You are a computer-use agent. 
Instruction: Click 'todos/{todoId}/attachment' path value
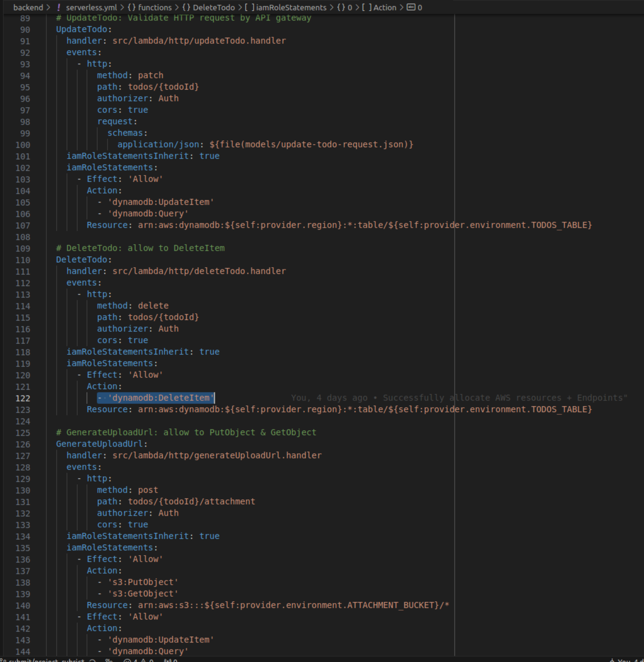point(191,501)
